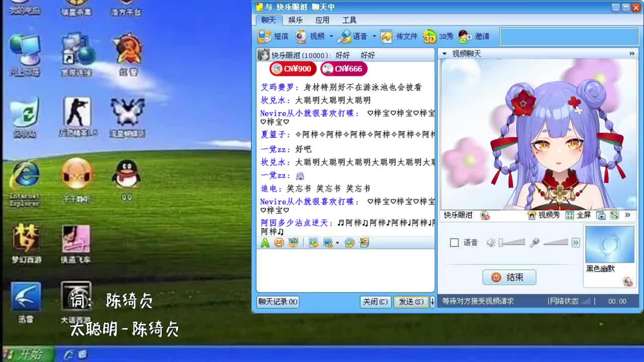This screenshot has width=644, height=362.
Task: Open the 千千静听 music player icon
Action: [76, 180]
